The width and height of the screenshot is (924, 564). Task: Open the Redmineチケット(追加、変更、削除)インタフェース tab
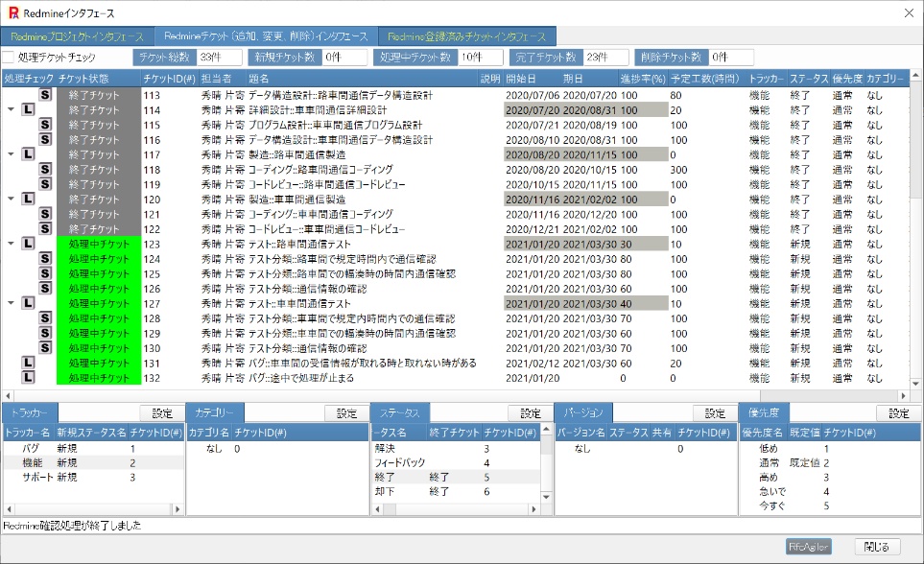266,35
